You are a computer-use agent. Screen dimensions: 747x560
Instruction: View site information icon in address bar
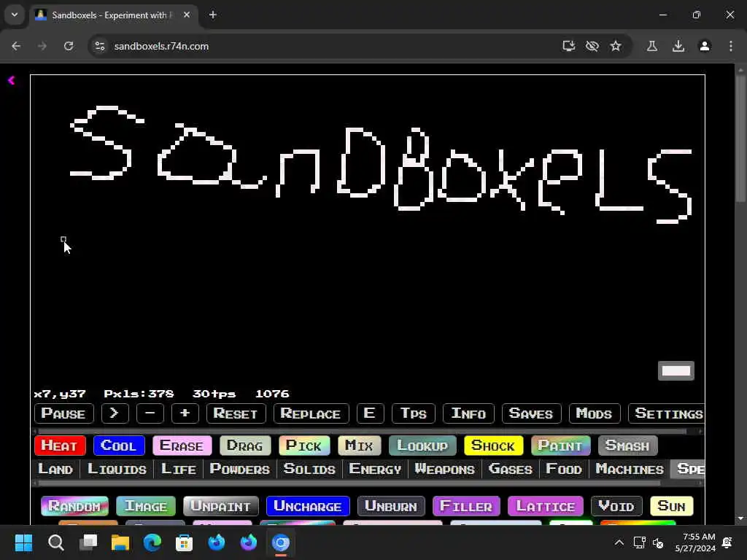[99, 46]
